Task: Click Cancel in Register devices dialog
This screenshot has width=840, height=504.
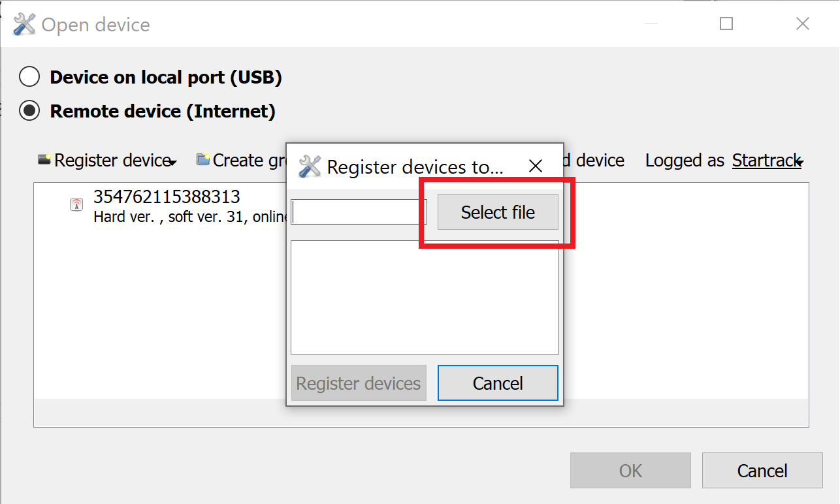Action: [498, 383]
